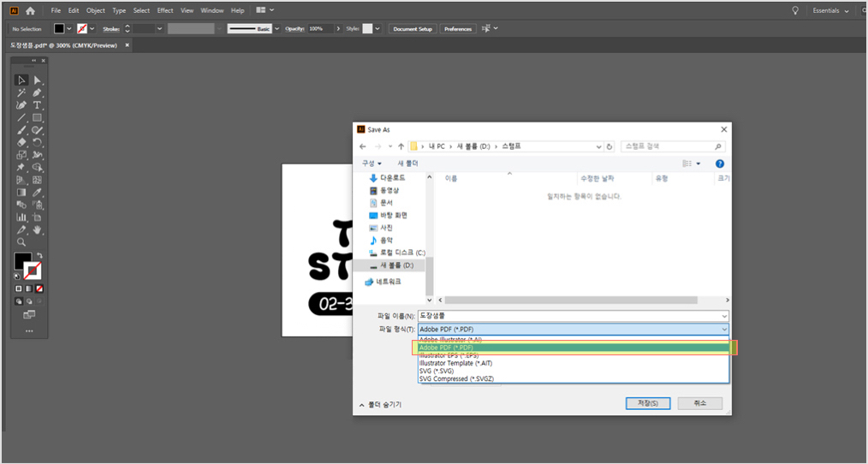Select the Width/Warp tool
This screenshot has width=868, height=464.
click(37, 155)
